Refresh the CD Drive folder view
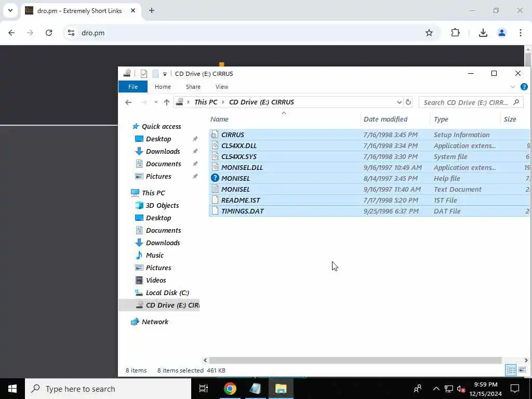Image resolution: width=532 pixels, height=399 pixels. (x=408, y=102)
